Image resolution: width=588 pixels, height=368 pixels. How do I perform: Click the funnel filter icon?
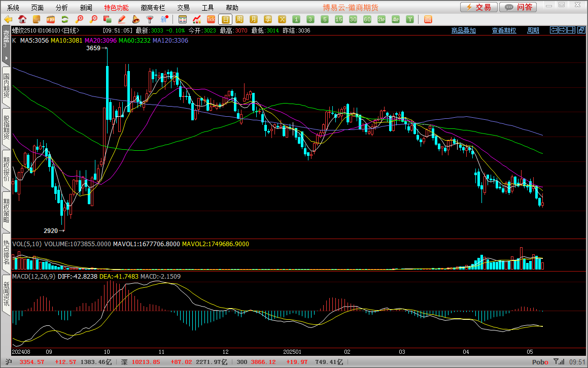tap(150, 19)
